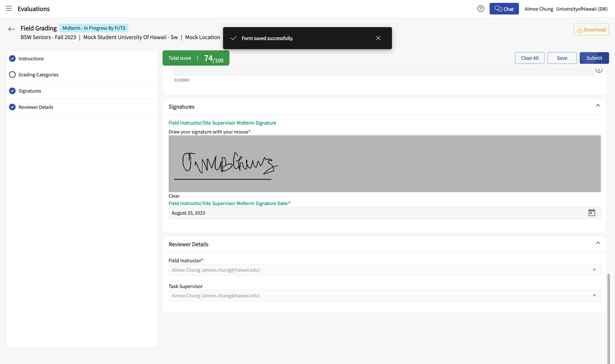Open the help question mark icon

coord(480,9)
